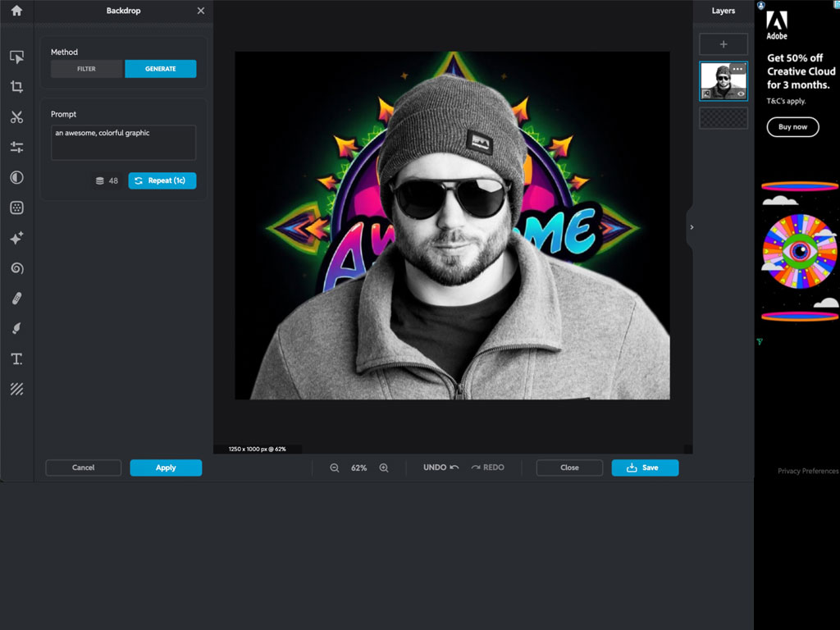Click the Apply button
Viewport: 840px width, 630px height.
coord(166,468)
